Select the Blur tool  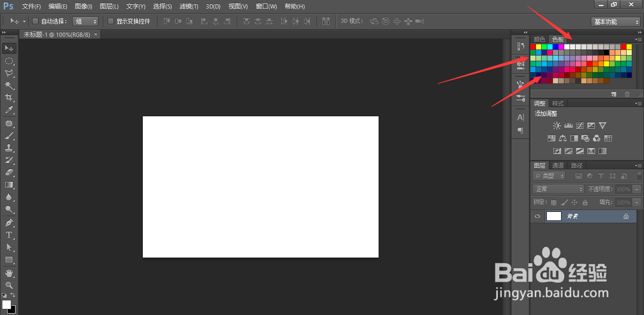tap(9, 197)
